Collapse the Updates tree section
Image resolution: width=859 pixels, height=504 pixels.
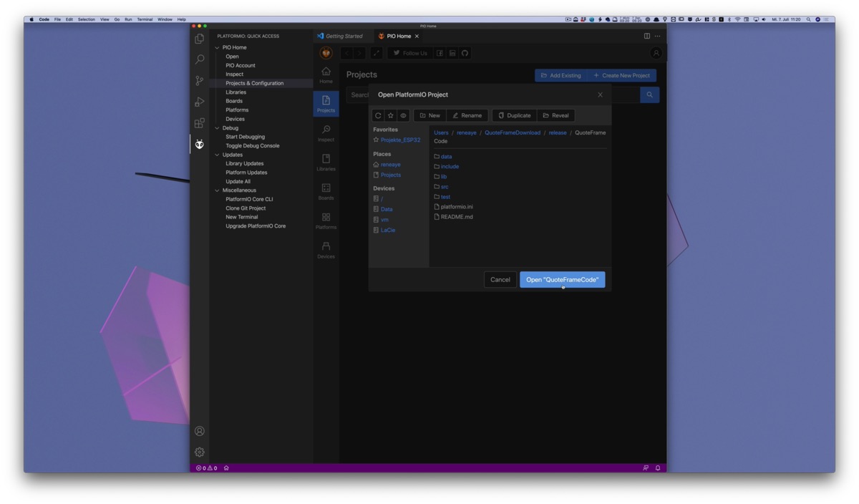coord(217,155)
